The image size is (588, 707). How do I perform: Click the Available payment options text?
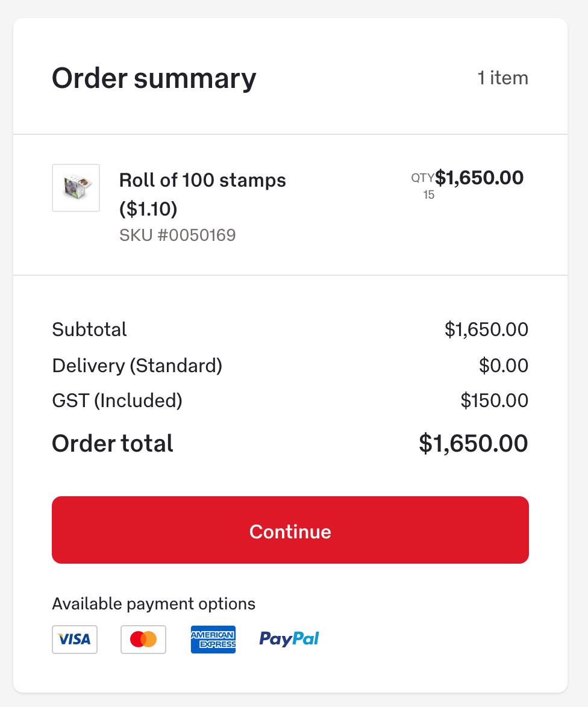(154, 603)
